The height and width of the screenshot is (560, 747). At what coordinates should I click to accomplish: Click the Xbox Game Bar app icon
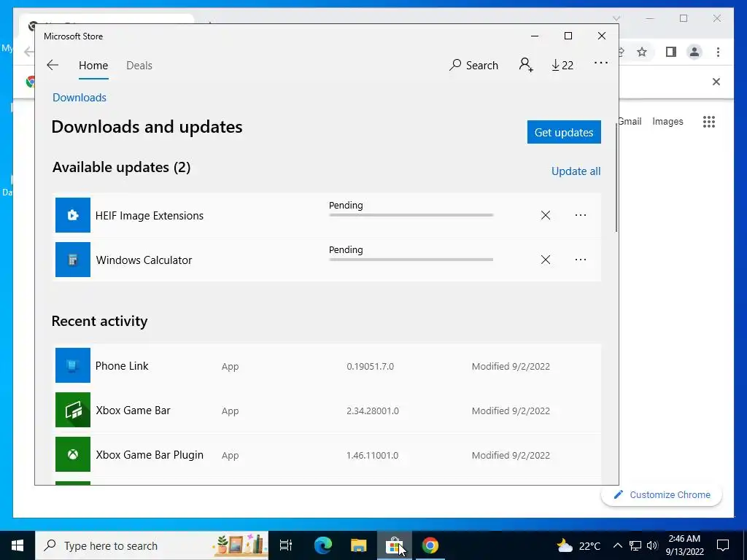pyautogui.click(x=73, y=410)
